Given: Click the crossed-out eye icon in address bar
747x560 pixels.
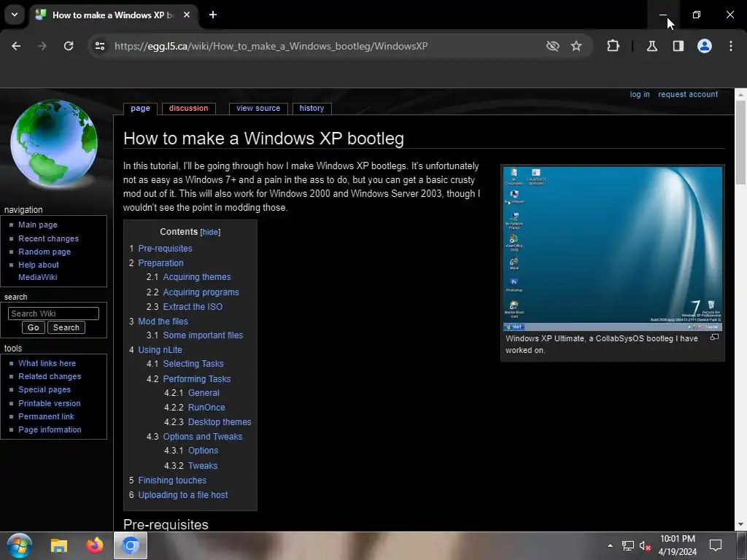Looking at the screenshot, I should [x=553, y=46].
